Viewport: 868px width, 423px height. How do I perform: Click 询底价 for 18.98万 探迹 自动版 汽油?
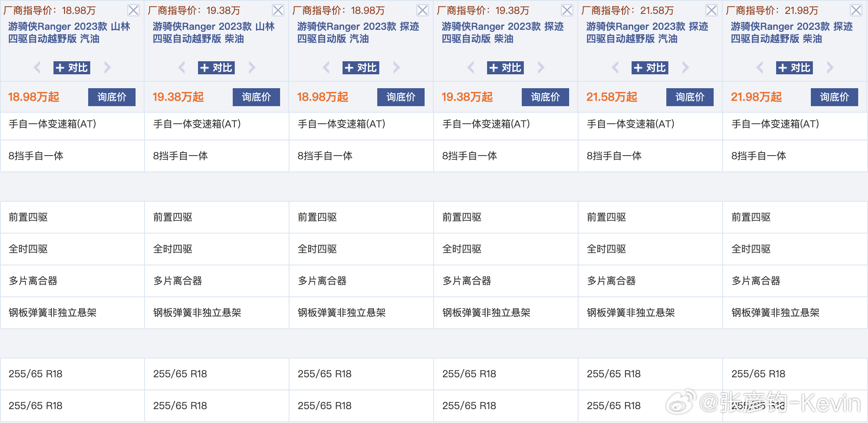pos(401,97)
